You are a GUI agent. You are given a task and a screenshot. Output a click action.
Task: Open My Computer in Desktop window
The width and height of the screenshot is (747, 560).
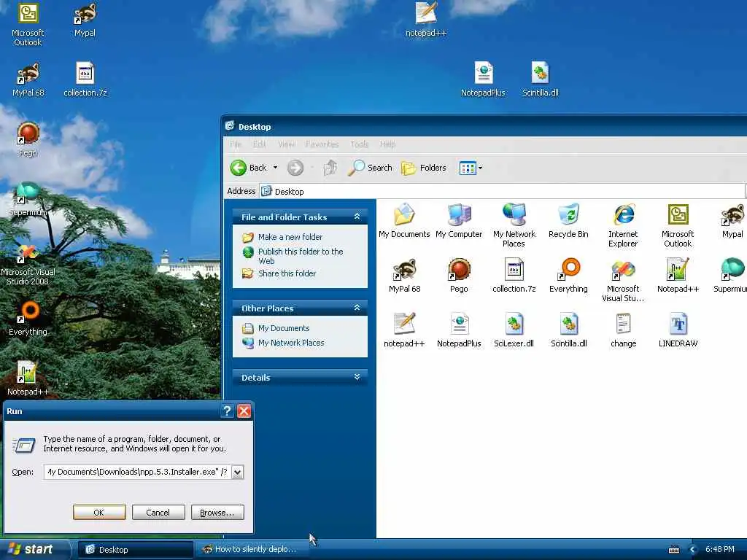pyautogui.click(x=459, y=220)
